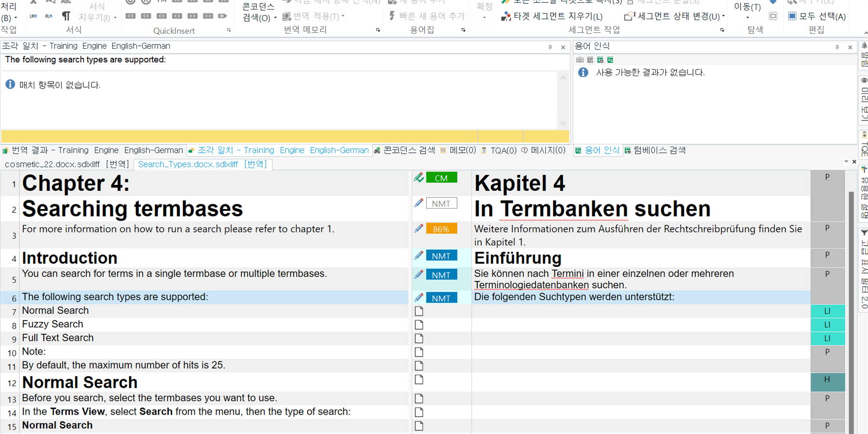Open the 메모(0) tab
The height and width of the screenshot is (434, 868).
coord(458,150)
